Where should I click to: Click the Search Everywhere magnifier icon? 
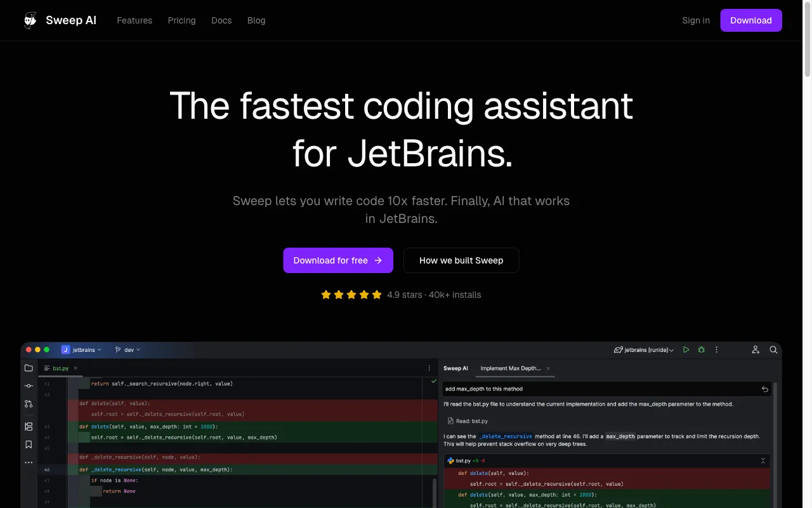point(773,350)
